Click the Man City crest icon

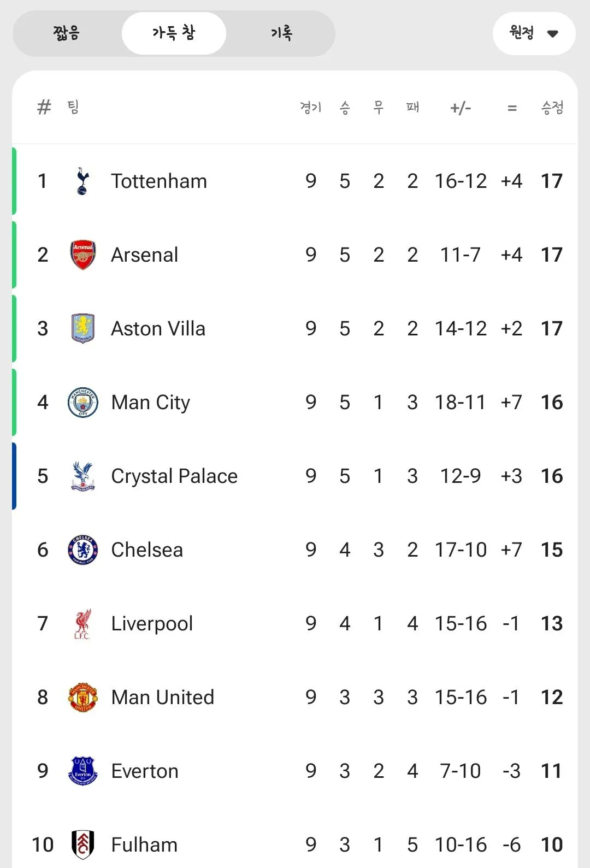pos(82,403)
